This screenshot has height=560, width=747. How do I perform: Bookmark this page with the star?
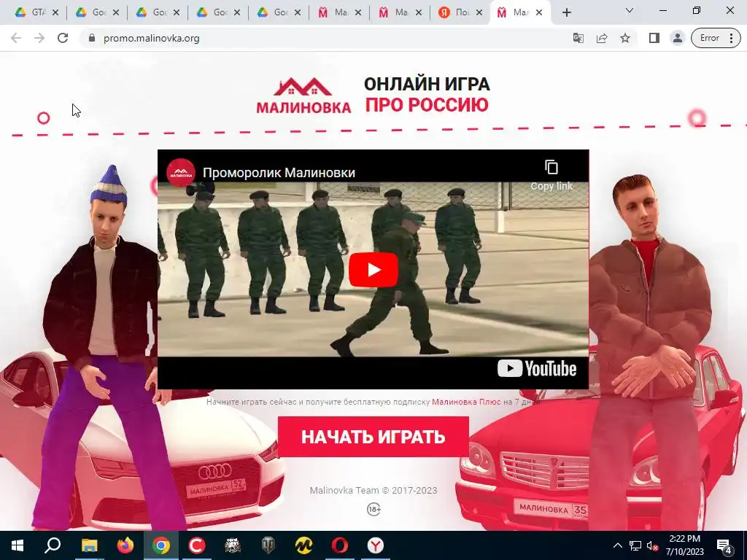click(625, 38)
